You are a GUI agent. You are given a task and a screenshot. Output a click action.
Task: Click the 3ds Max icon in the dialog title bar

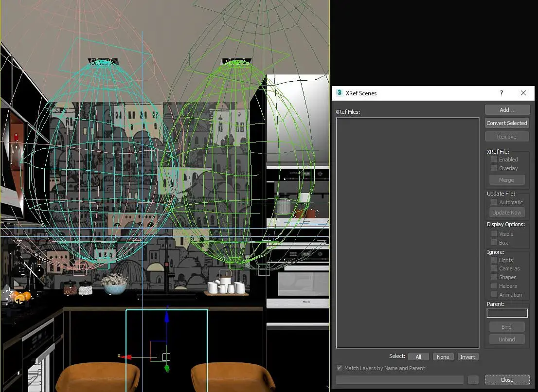tap(339, 92)
